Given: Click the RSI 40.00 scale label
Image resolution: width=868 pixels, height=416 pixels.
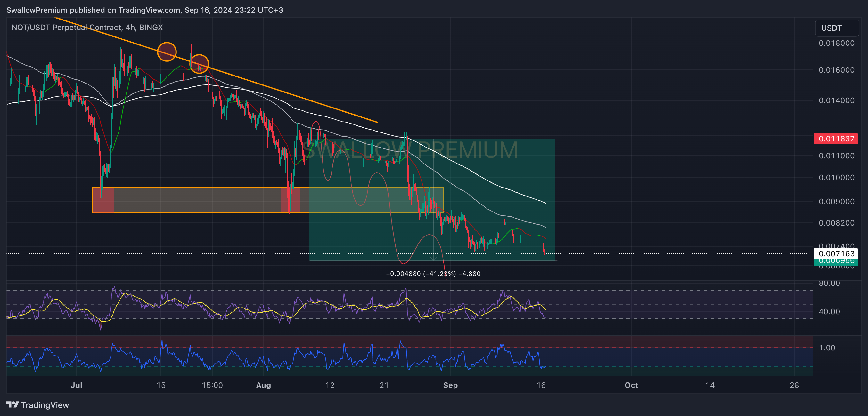Looking at the screenshot, I should [x=829, y=312].
